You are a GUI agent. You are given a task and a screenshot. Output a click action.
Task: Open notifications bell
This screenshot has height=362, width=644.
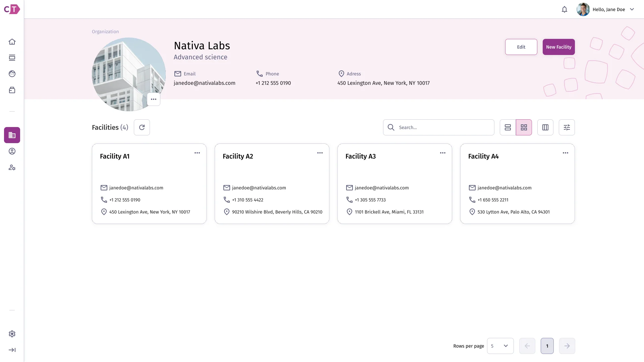tap(565, 9)
